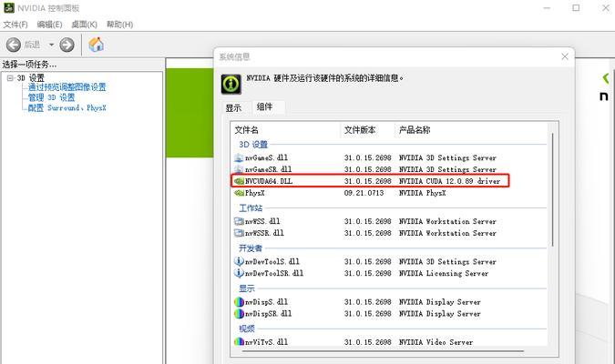Switch to the 显示 tab
The image size is (615, 364).
coord(233,107)
